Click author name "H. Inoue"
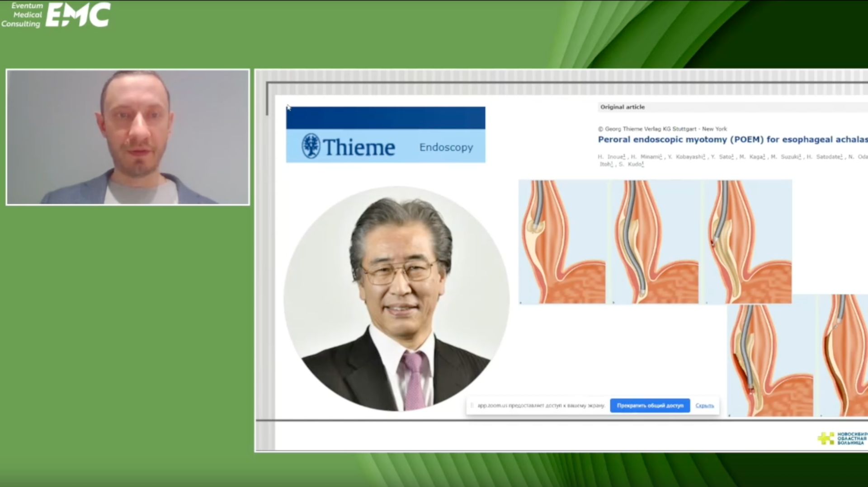This screenshot has width=868, height=487. (612, 157)
